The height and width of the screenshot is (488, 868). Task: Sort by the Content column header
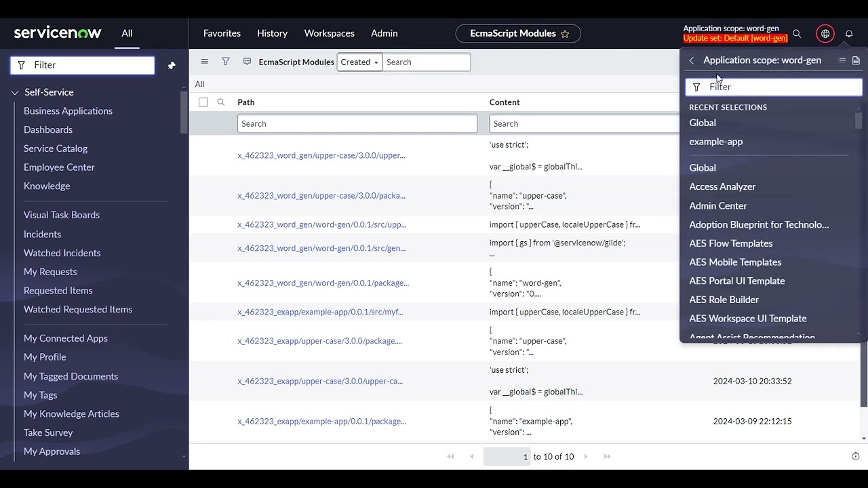tap(505, 102)
